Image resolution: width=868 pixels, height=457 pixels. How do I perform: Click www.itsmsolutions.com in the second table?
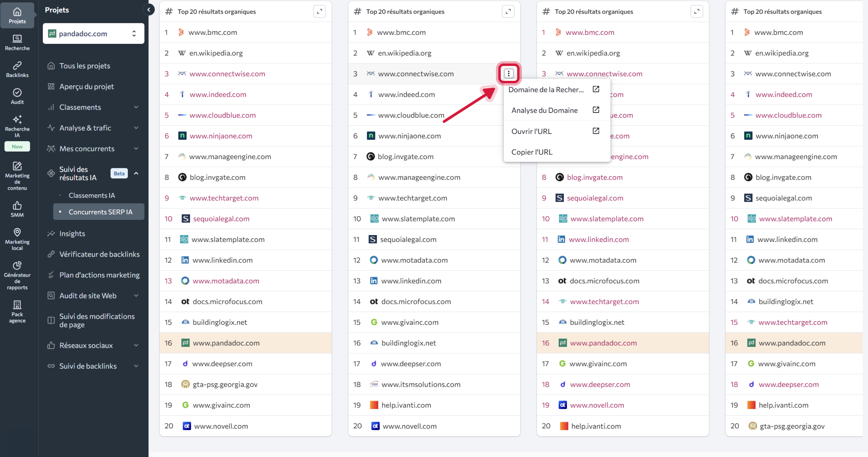421,384
